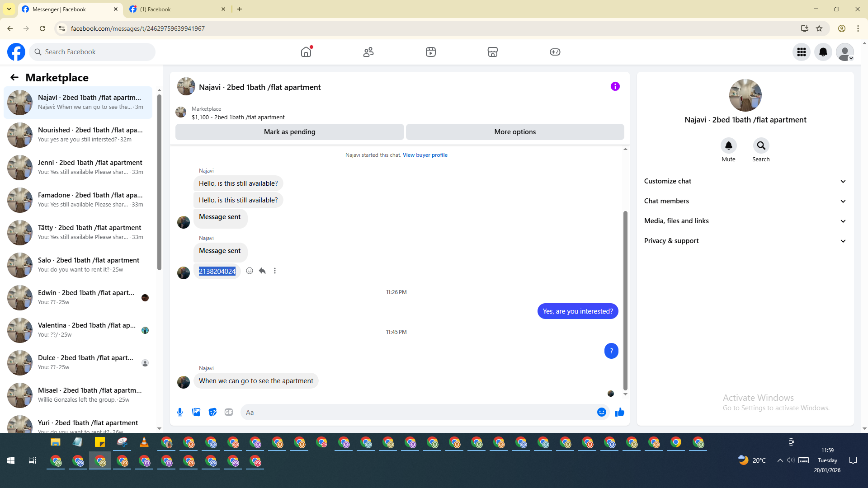
Task: Open Windows Task View
Action: [x=33, y=460]
